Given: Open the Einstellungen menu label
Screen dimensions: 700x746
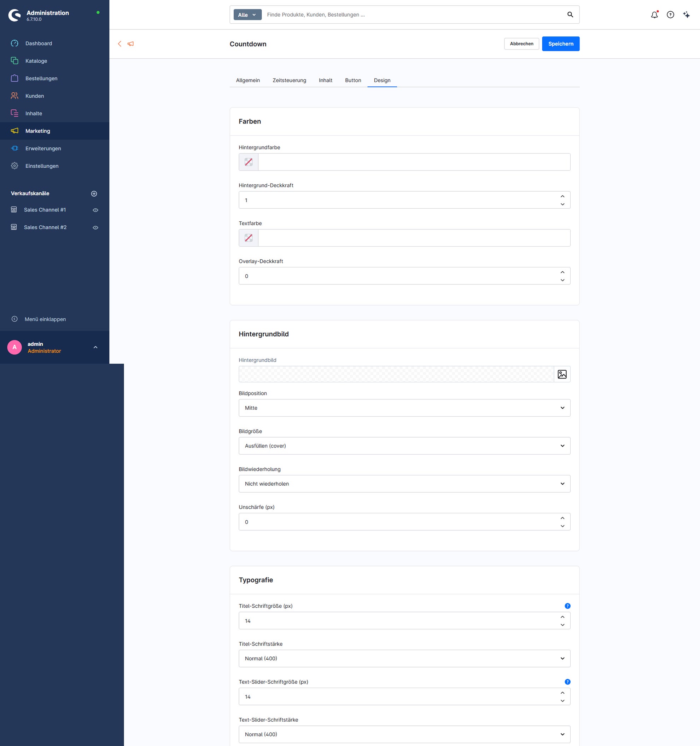Looking at the screenshot, I should 42,166.
